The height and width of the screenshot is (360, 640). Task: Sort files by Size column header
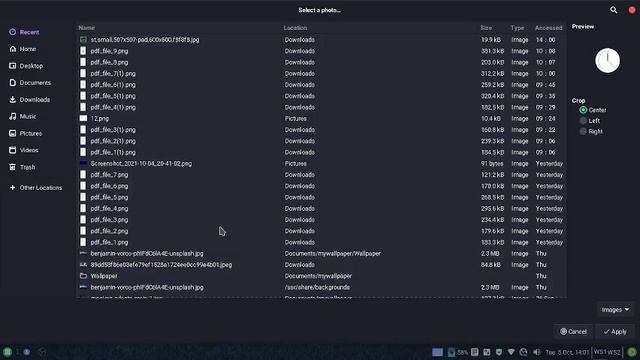[486, 28]
